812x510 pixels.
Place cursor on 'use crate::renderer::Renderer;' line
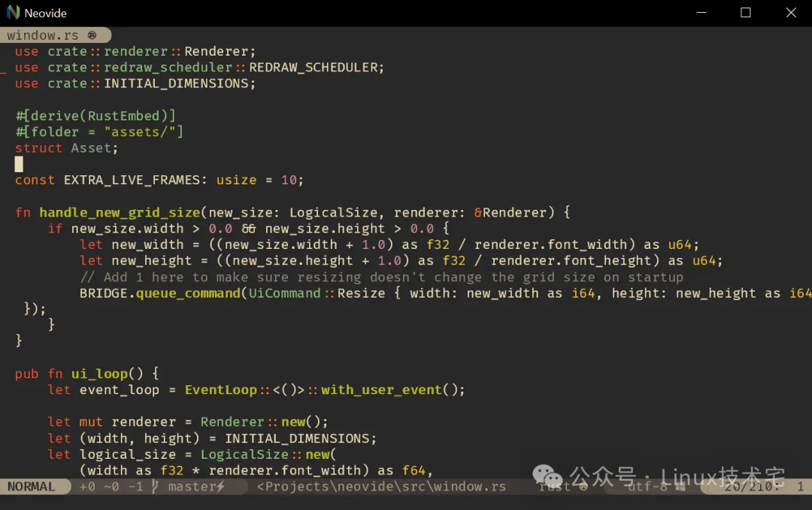click(135, 51)
